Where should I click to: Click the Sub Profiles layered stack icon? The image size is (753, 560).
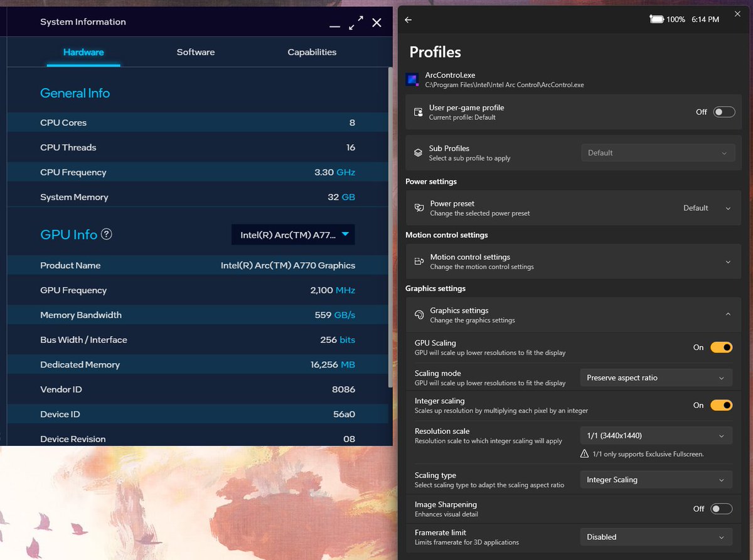(x=418, y=152)
